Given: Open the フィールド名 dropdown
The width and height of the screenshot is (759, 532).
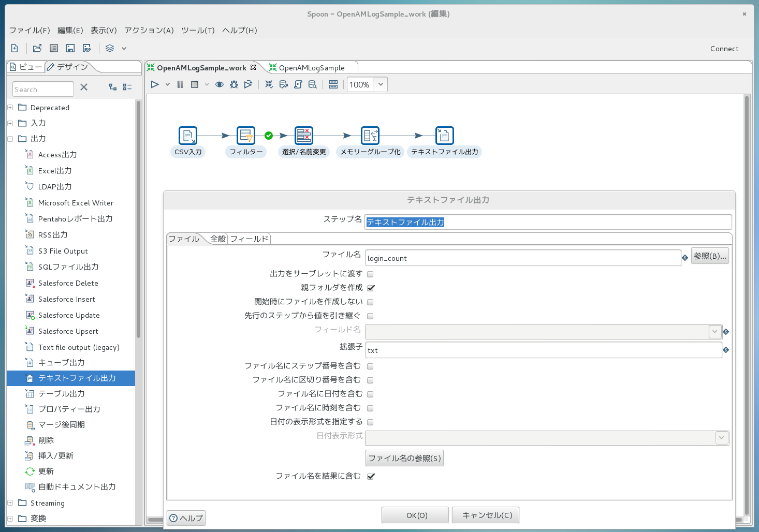Looking at the screenshot, I should [x=715, y=331].
